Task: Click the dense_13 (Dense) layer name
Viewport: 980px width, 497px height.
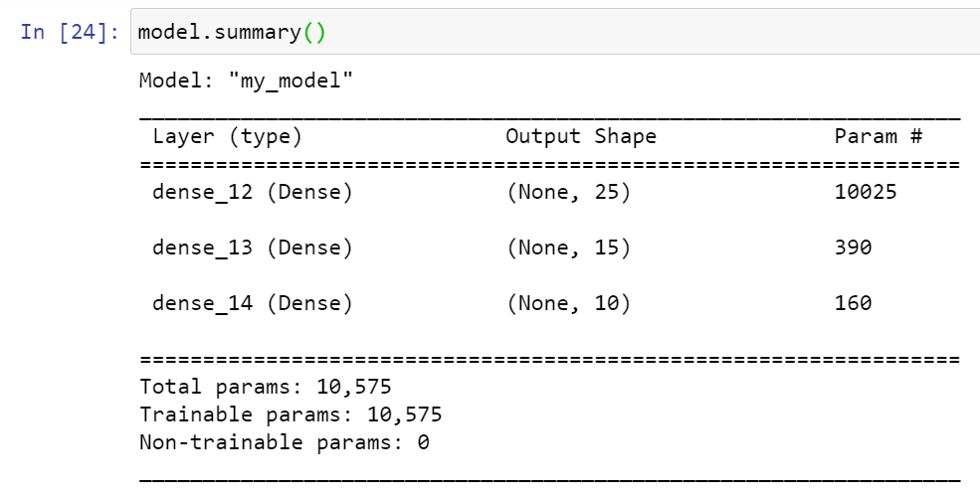Action: coord(252,248)
